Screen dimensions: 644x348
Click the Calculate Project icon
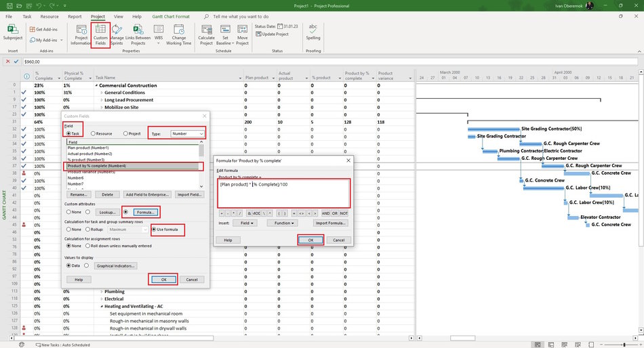point(206,35)
